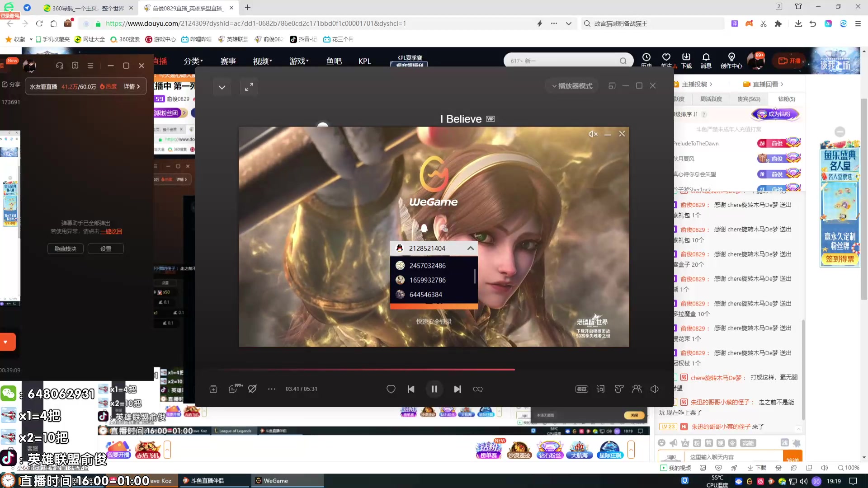Enter fullscreen with the expand arrows icon
The image size is (868, 488).
click(x=249, y=87)
